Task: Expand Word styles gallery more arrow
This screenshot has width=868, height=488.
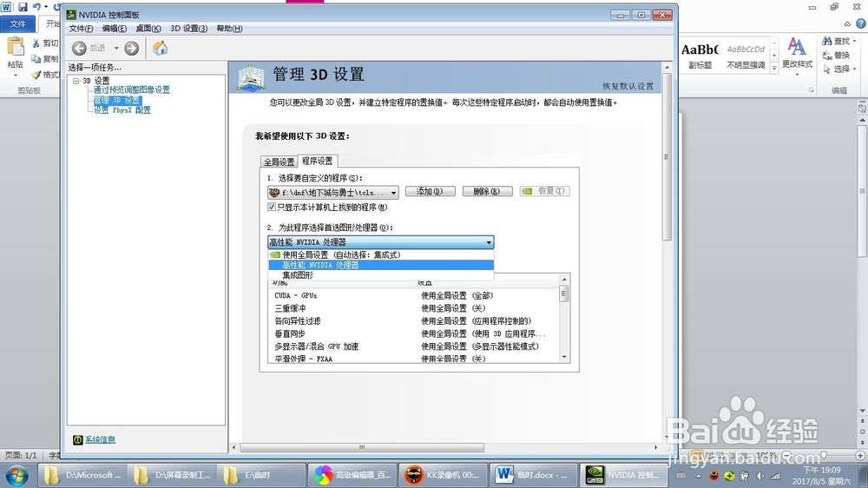Action: coord(774,67)
